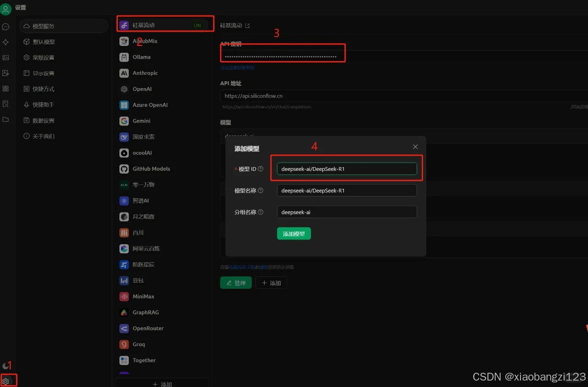Select the Groq provider row
This screenshot has width=588, height=387.
coord(162,344)
